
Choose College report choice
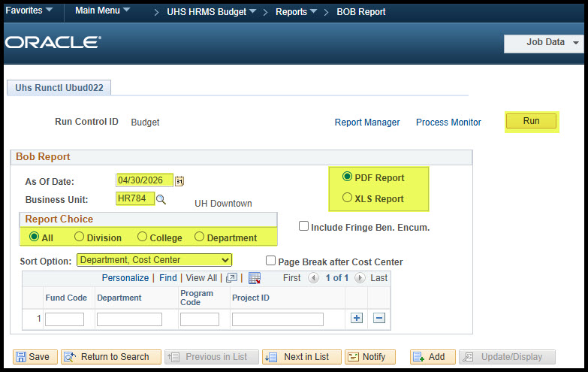click(x=142, y=237)
